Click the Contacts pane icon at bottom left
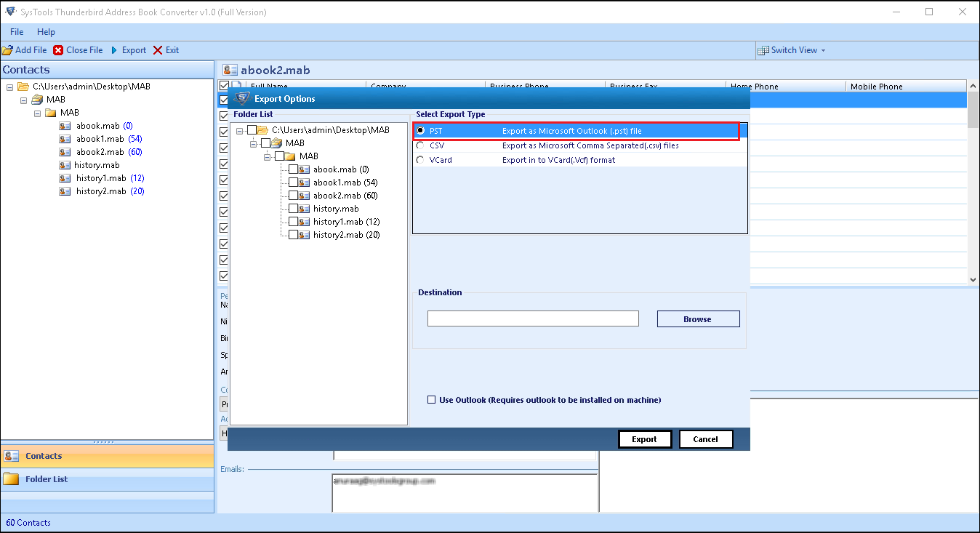 coord(12,456)
